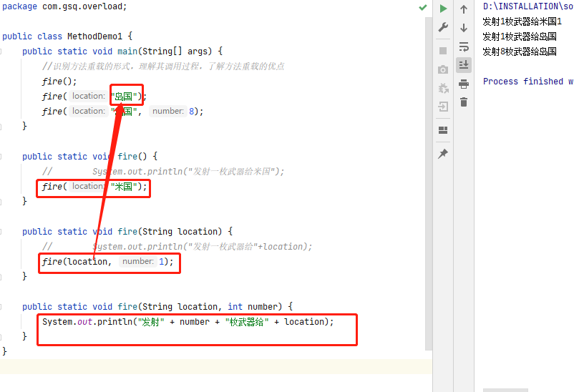Click console line '发射8枚武器给岛国'
Viewport: 574px width, 392px height.
click(520, 52)
